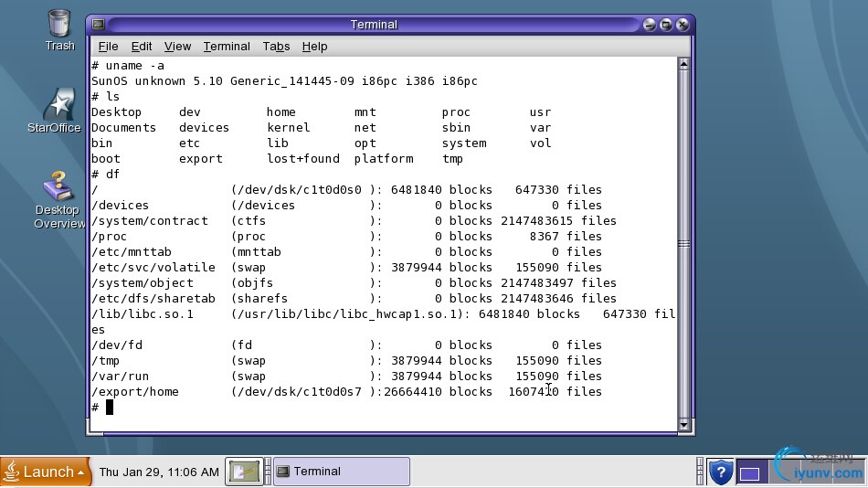
Task: Click 'lost+found' in the ls output
Action: 302,158
